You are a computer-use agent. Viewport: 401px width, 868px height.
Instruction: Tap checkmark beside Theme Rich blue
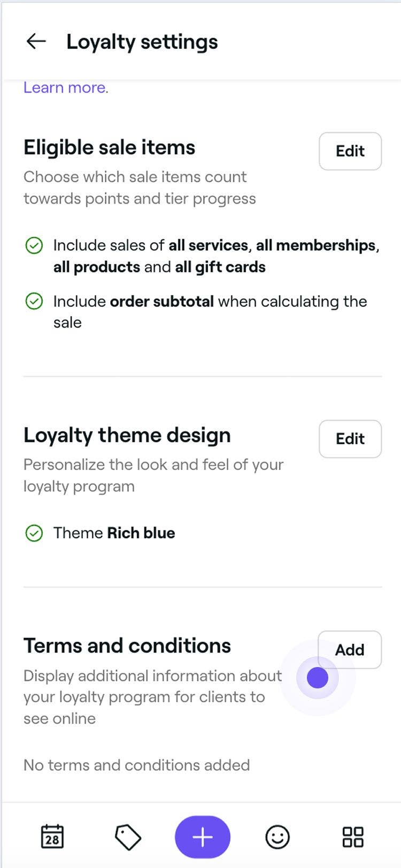[34, 533]
